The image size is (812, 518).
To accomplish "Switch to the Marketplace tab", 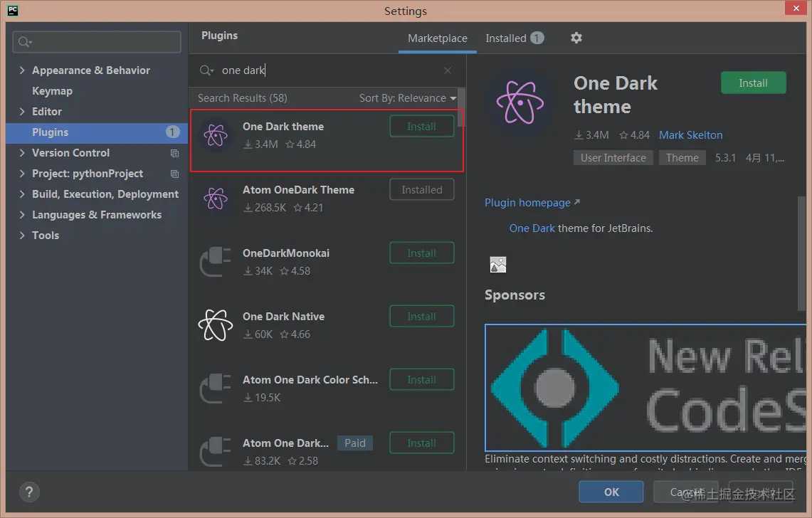I will click(437, 38).
